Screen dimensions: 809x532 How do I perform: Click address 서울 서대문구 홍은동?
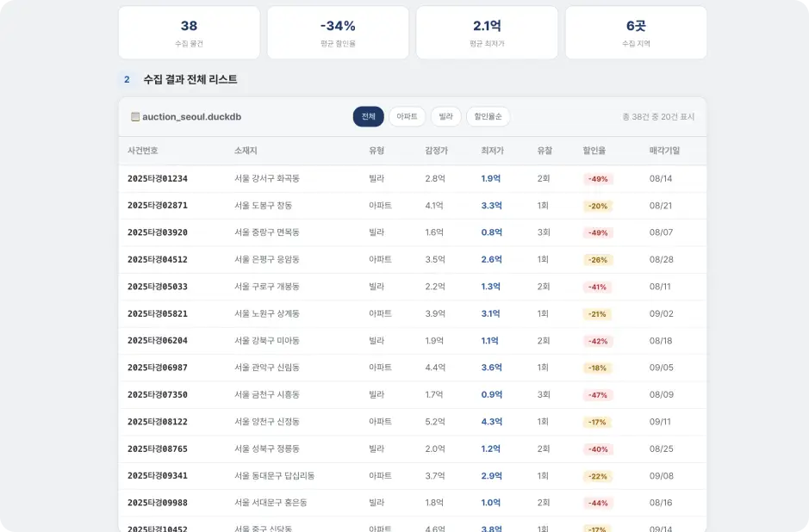(271, 503)
